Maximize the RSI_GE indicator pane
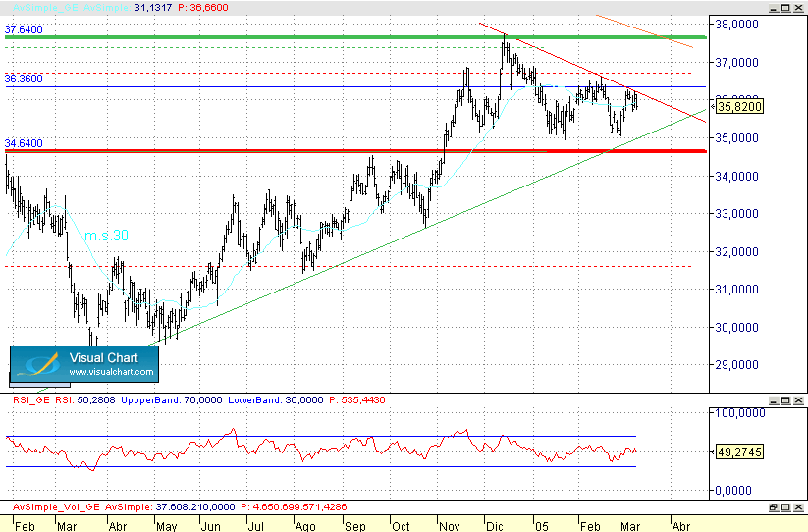Image resolution: width=808 pixels, height=532 pixels. pos(785,400)
